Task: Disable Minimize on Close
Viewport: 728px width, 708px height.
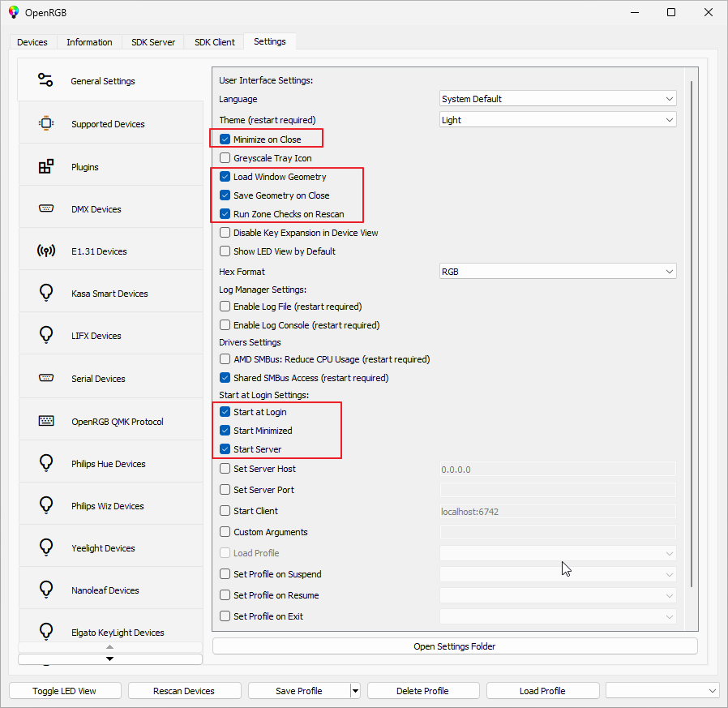Action: click(225, 138)
